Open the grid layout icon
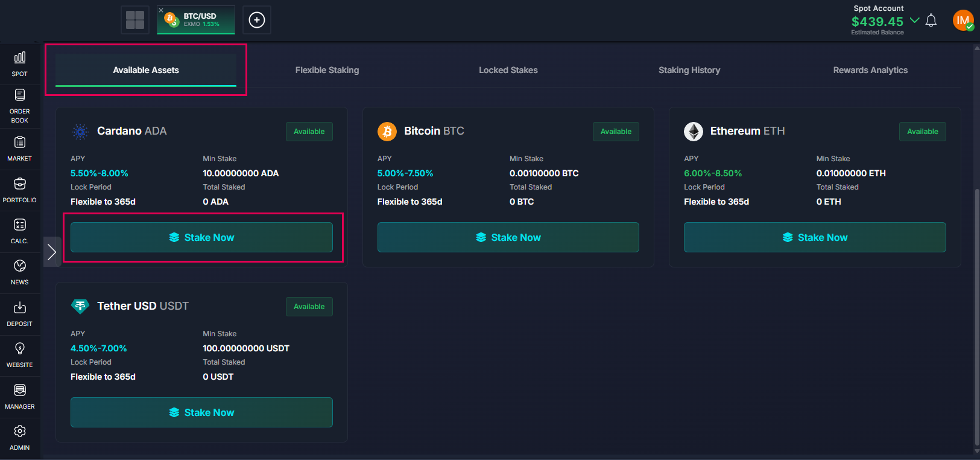The width and height of the screenshot is (980, 460). [135, 20]
